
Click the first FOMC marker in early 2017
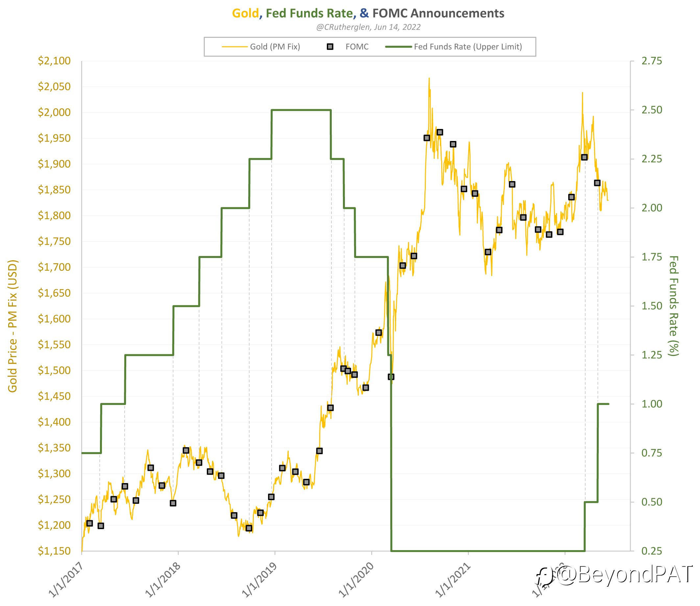coord(89,523)
